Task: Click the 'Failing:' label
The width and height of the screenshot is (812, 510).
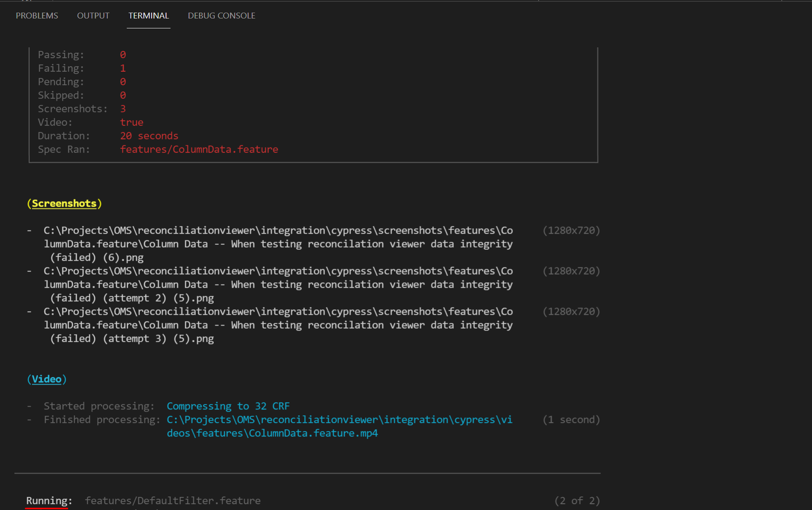Action: coord(61,68)
